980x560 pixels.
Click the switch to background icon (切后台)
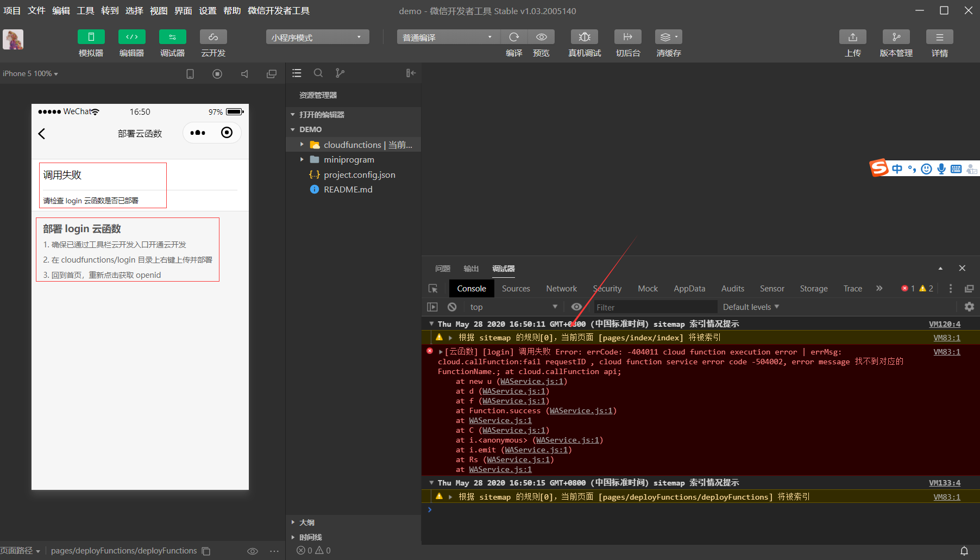pos(628,37)
